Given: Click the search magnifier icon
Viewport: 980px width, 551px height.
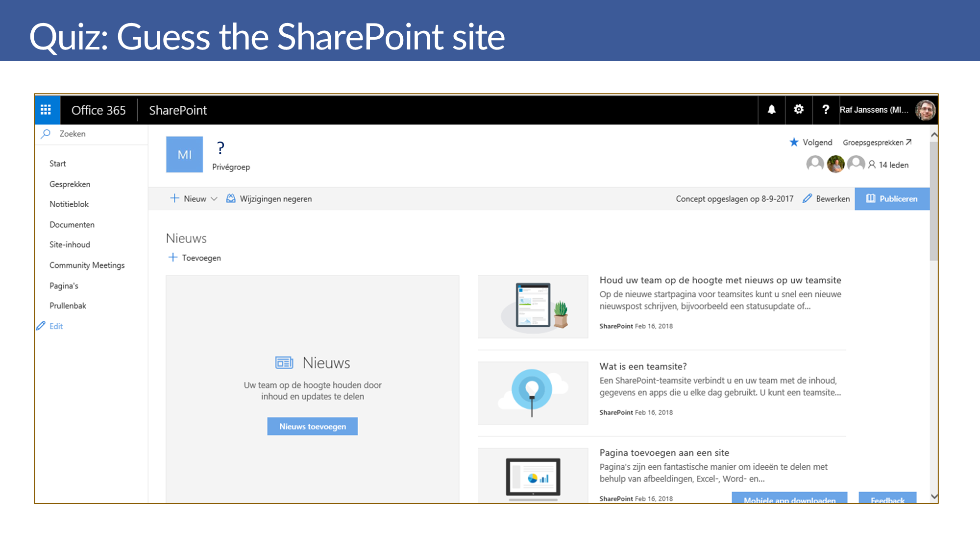Looking at the screenshot, I should pos(46,134).
